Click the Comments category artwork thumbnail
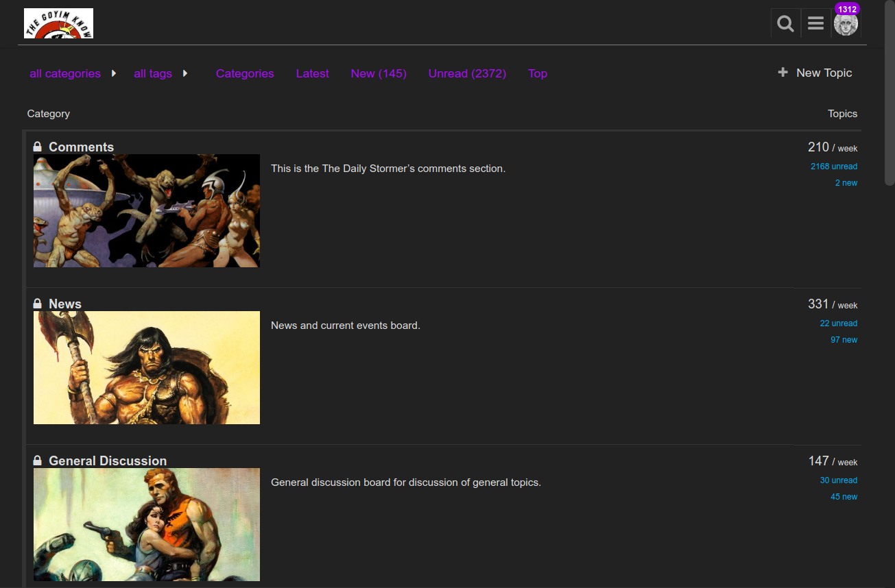The width and height of the screenshot is (895, 588). click(147, 210)
